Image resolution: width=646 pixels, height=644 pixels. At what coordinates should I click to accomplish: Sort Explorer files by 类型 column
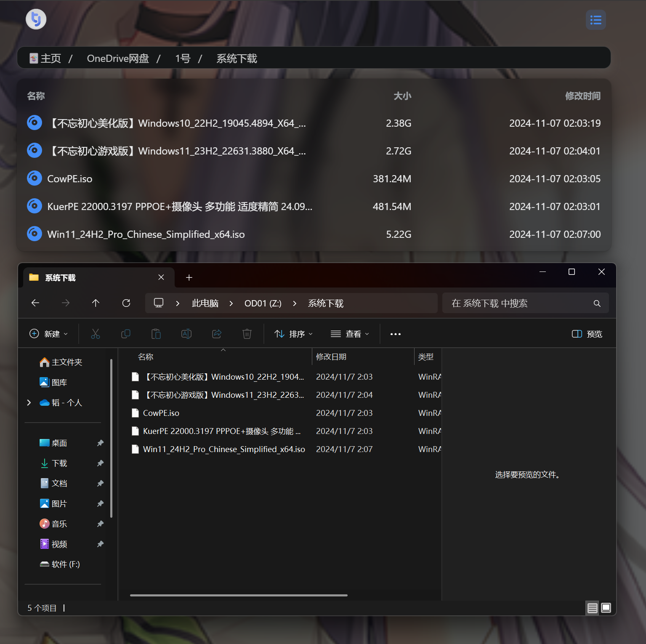point(426,357)
